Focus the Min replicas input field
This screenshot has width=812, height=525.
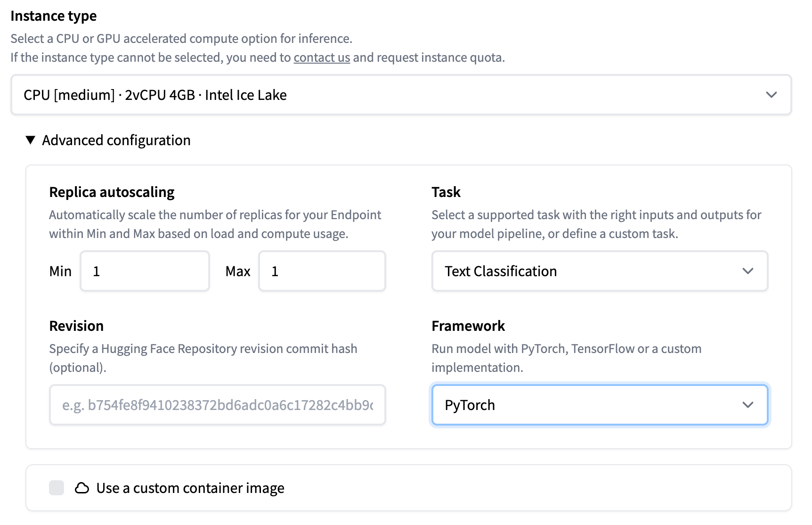[x=145, y=271]
